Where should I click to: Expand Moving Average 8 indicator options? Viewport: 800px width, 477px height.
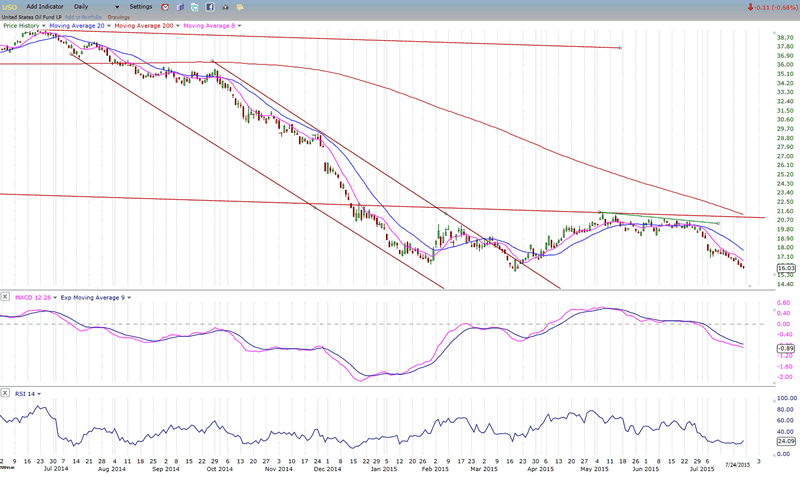pyautogui.click(x=240, y=25)
